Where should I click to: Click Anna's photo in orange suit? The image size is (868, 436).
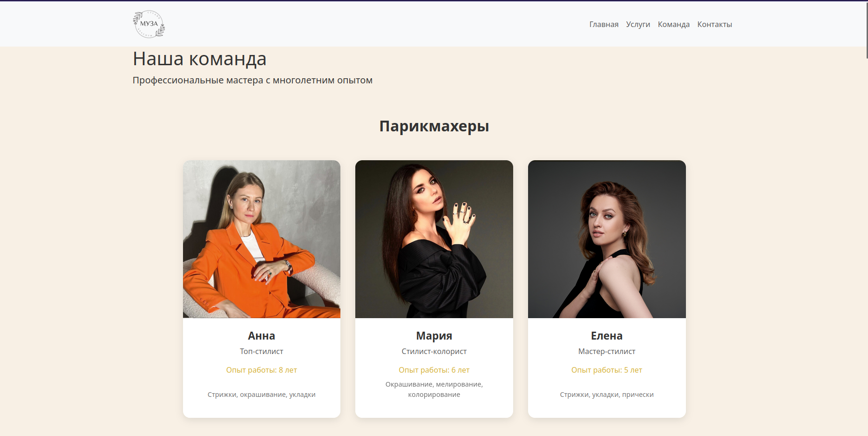coord(262,239)
